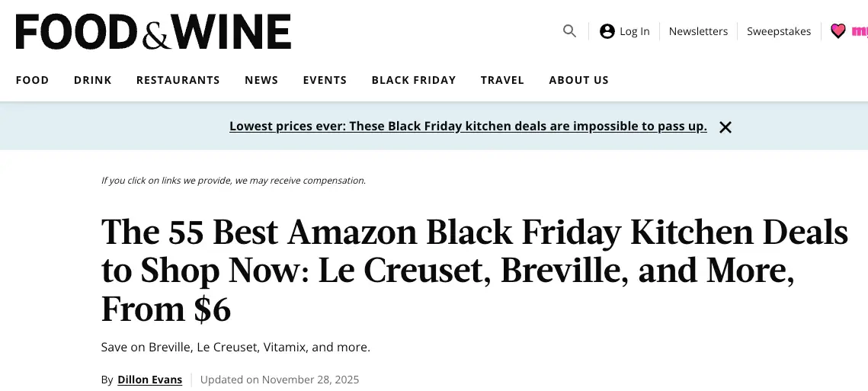Open the Drink menu
The image size is (868, 391).
(x=93, y=80)
